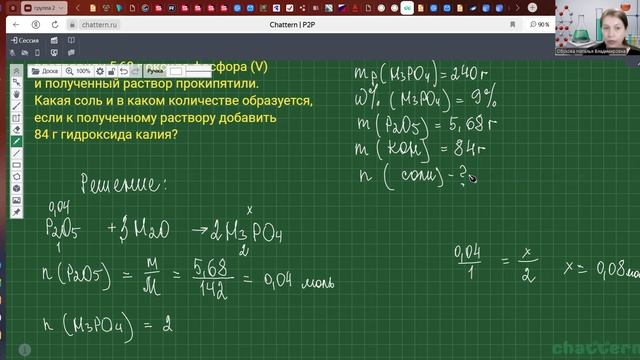Select the text box tool

pyautogui.click(x=16, y=118)
